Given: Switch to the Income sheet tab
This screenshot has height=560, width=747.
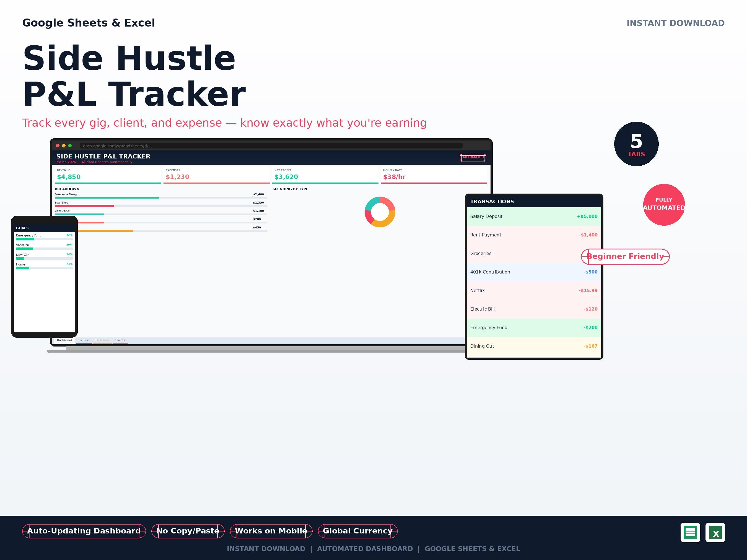Looking at the screenshot, I should [x=84, y=340].
